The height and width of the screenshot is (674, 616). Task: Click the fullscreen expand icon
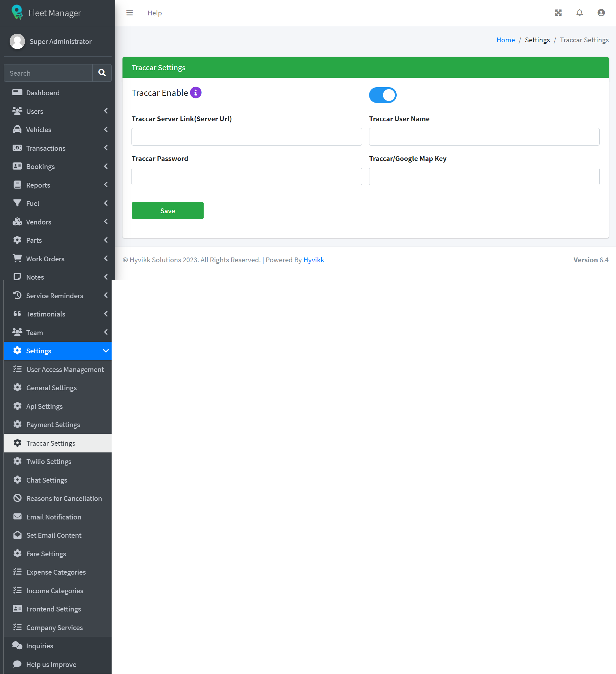[x=558, y=13]
